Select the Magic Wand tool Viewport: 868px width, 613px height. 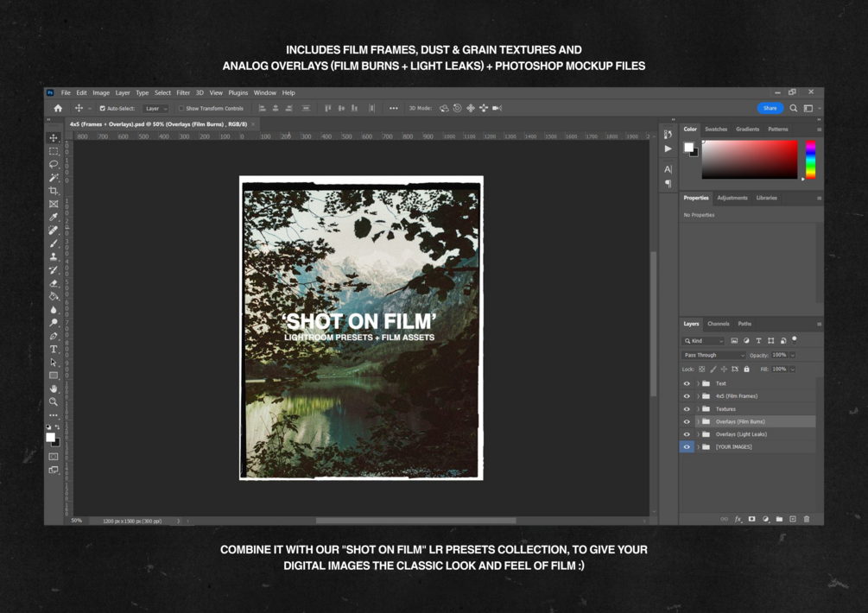[x=54, y=178]
